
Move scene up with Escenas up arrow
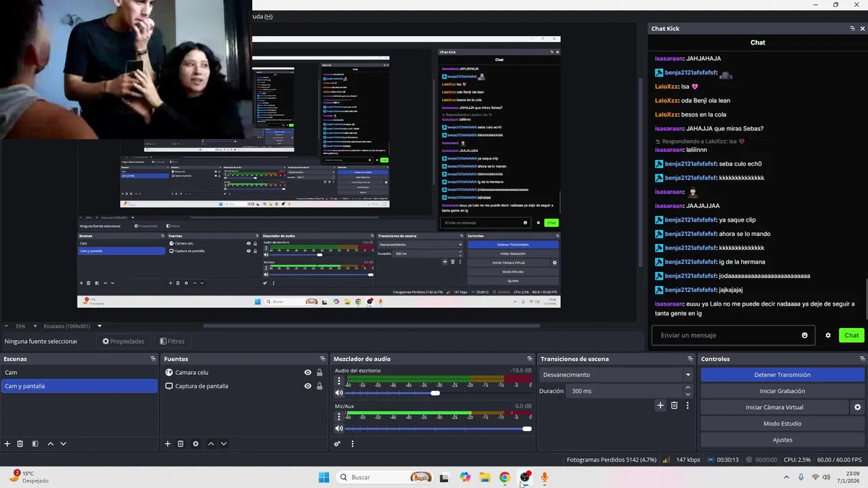[50, 444]
